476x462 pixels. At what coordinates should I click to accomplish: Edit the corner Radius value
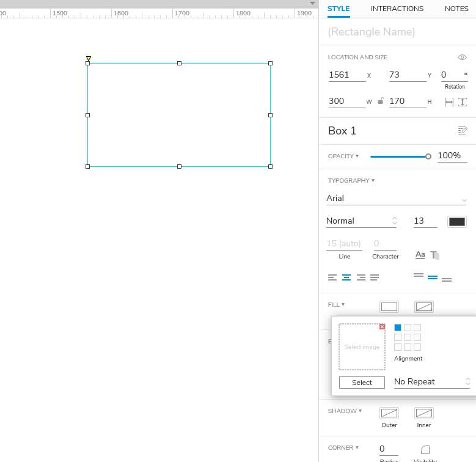(389, 449)
